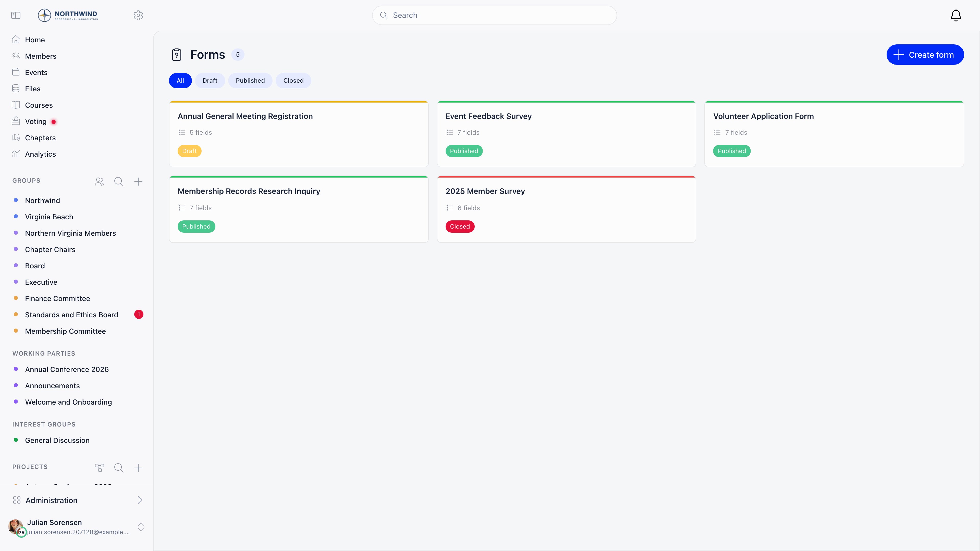Click Julian Sorensen's avatar picture
Screen dimensions: 980x551
pyautogui.click(x=16, y=527)
